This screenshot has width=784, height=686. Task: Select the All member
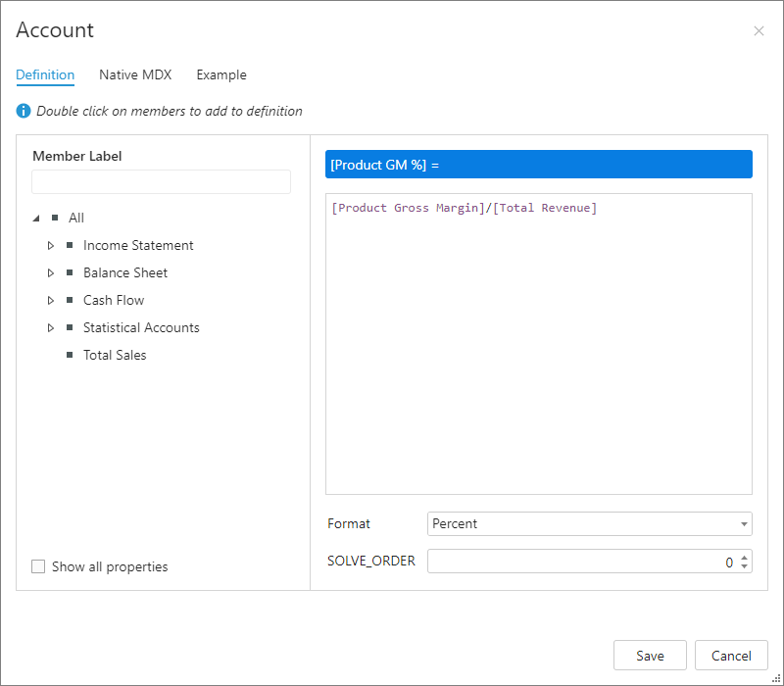tap(76, 218)
